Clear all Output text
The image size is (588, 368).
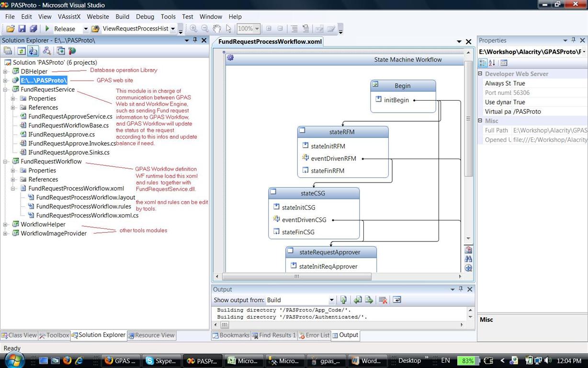click(x=383, y=300)
